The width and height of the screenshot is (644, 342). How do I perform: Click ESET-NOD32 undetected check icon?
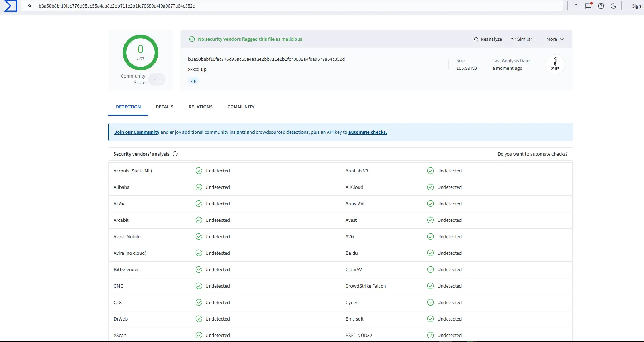431,336
